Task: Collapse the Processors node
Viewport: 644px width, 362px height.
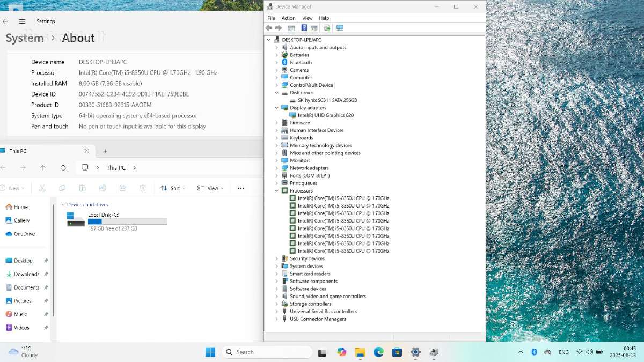Action: pos(277,191)
